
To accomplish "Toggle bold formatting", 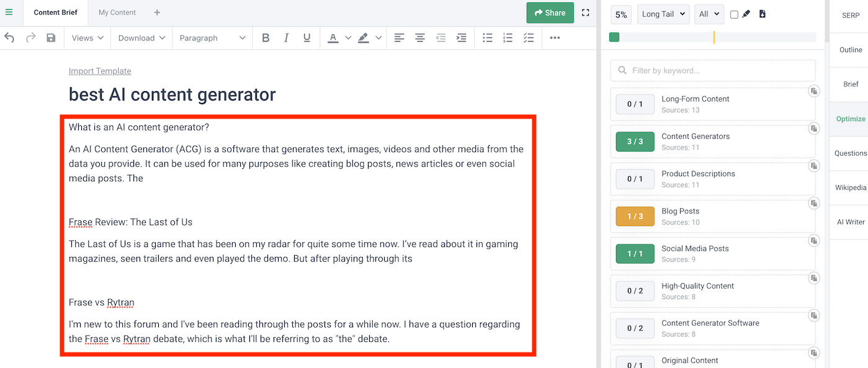I will pos(266,38).
